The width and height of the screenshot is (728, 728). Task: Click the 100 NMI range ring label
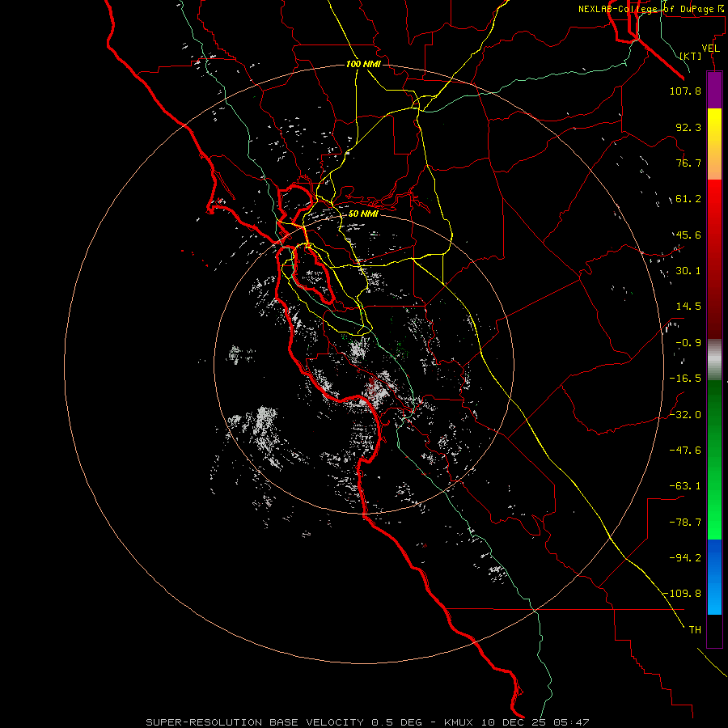pyautogui.click(x=363, y=64)
